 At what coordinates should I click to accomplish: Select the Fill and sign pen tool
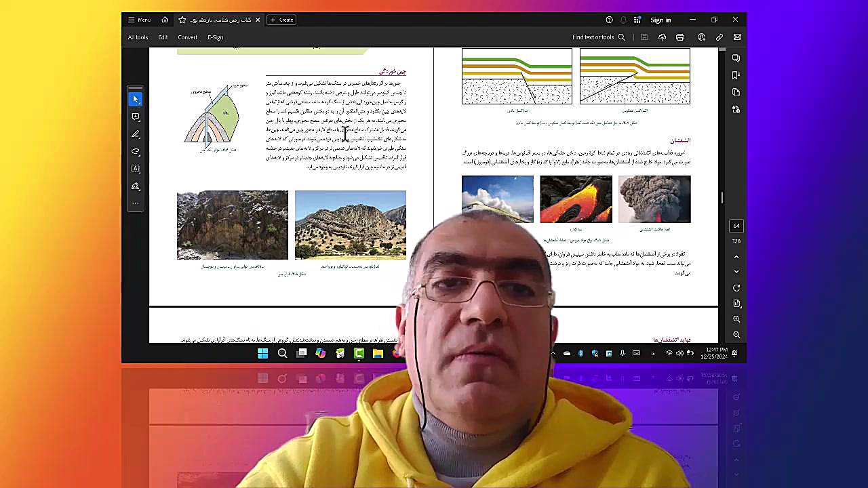(136, 186)
